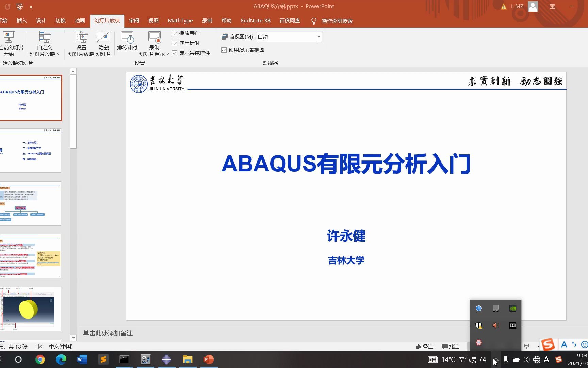Open Microsoft Edge from taskbar
This screenshot has height=368, width=588.
pyautogui.click(x=61, y=359)
